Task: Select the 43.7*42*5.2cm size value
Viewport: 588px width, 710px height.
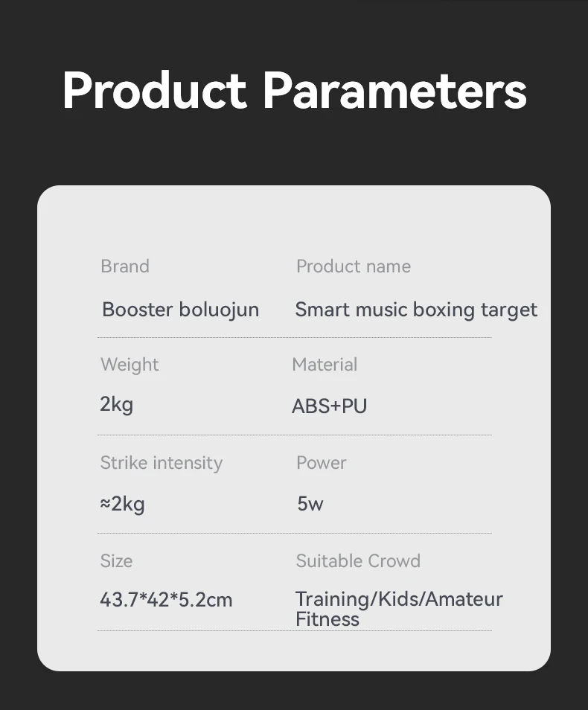Action: 166,600
